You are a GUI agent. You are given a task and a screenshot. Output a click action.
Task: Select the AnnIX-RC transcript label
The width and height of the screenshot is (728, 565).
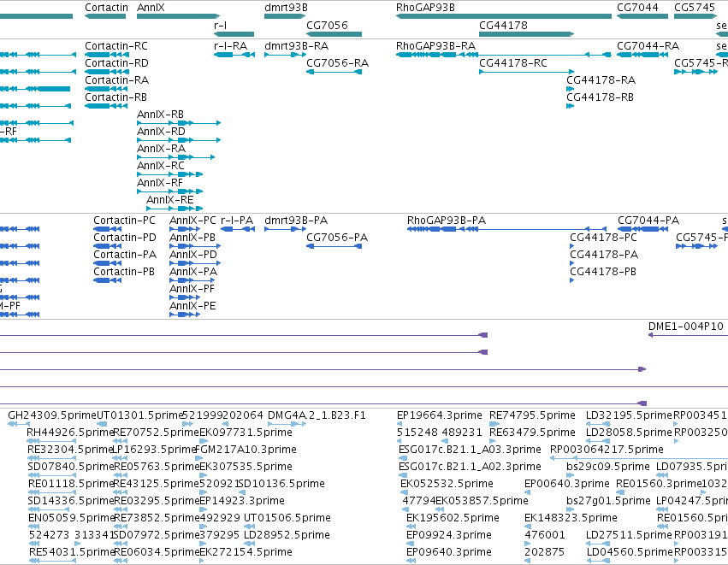(x=161, y=166)
